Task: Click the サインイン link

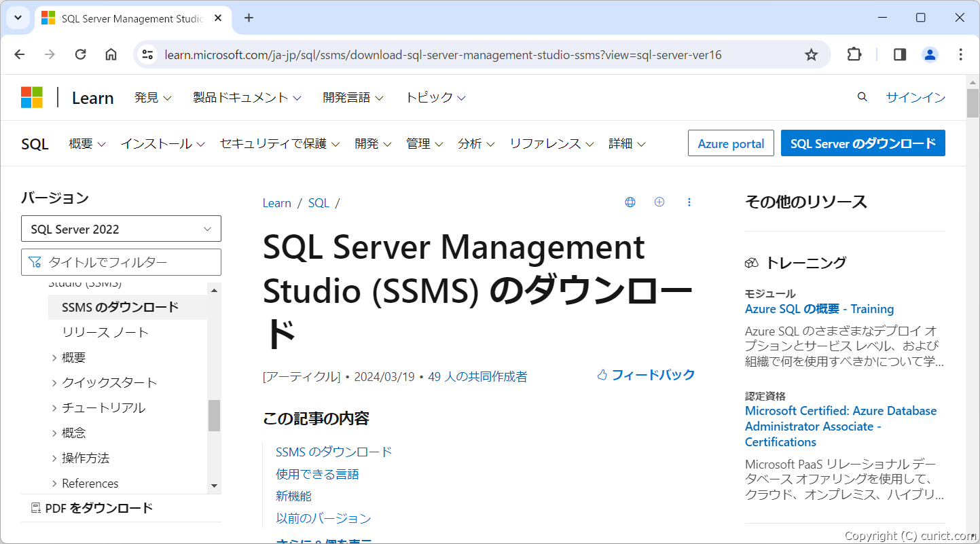Action: pos(915,97)
